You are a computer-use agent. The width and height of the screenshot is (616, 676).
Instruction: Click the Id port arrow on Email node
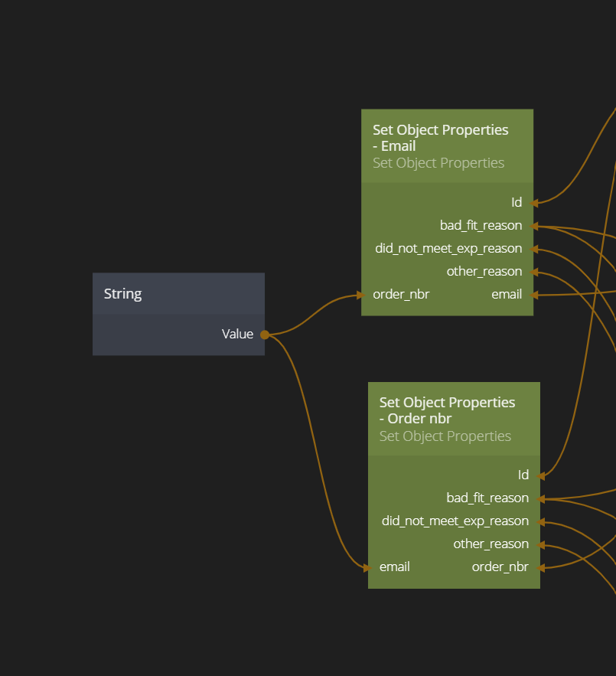tap(535, 203)
